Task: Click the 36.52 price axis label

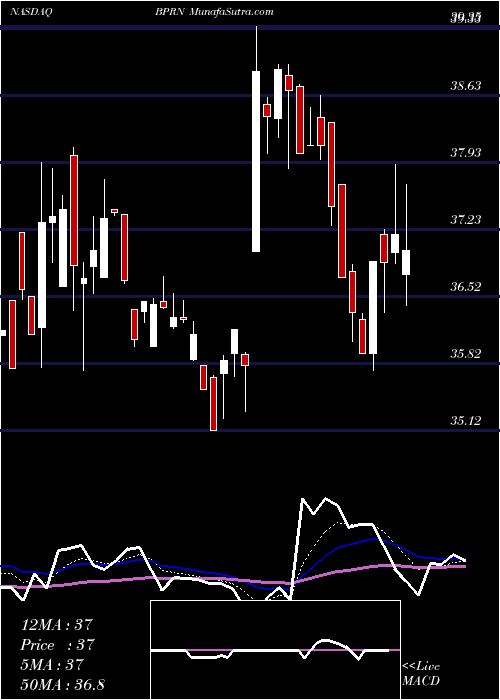Action: (466, 287)
